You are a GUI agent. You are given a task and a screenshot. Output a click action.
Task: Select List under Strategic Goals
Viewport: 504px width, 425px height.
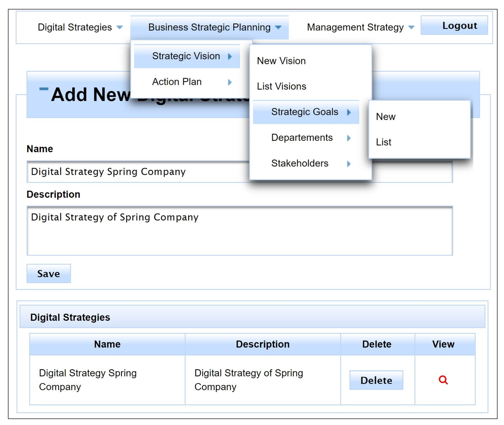pos(383,142)
